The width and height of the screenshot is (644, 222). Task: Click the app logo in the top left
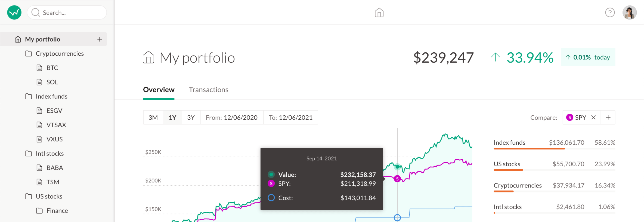tap(14, 12)
